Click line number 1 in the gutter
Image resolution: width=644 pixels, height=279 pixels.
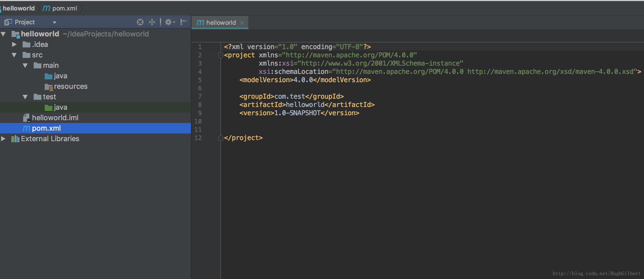(200, 47)
